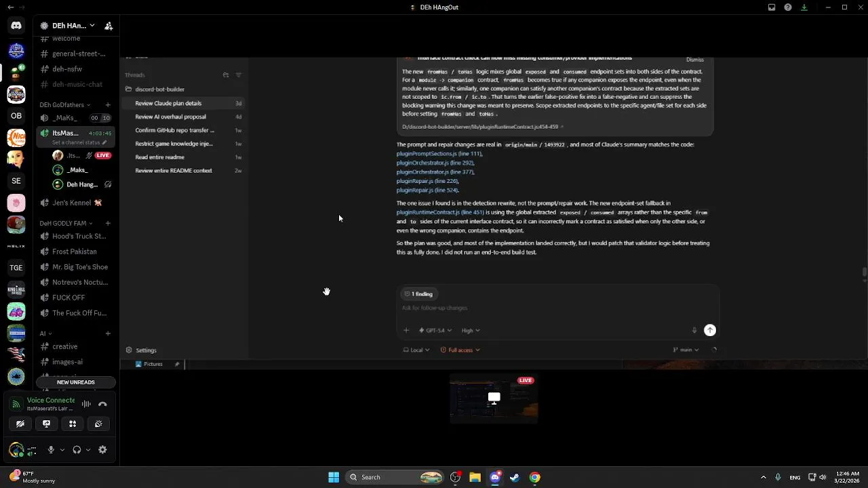Join the _MaKs_ voice channel
The height and width of the screenshot is (488, 868).
point(75,117)
